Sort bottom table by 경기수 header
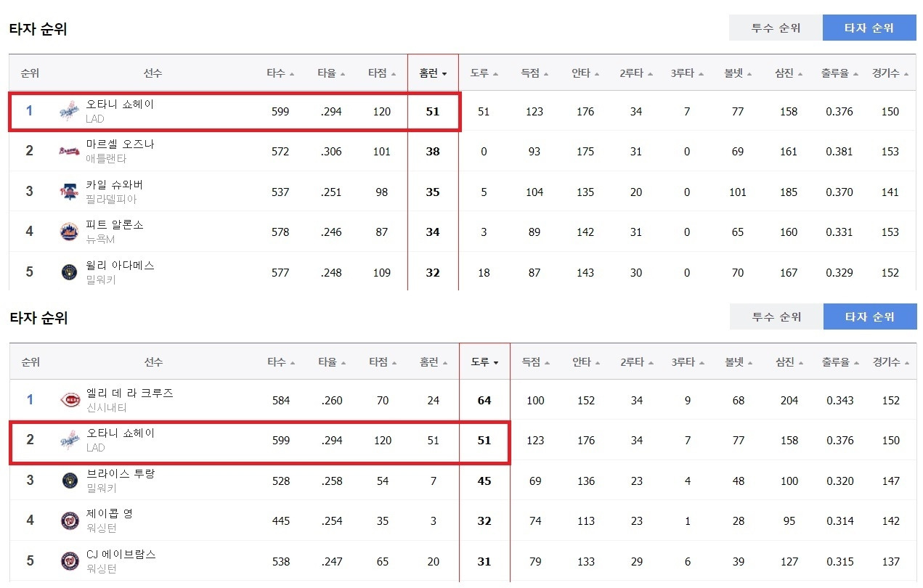This screenshot has height=588, width=923. click(891, 362)
